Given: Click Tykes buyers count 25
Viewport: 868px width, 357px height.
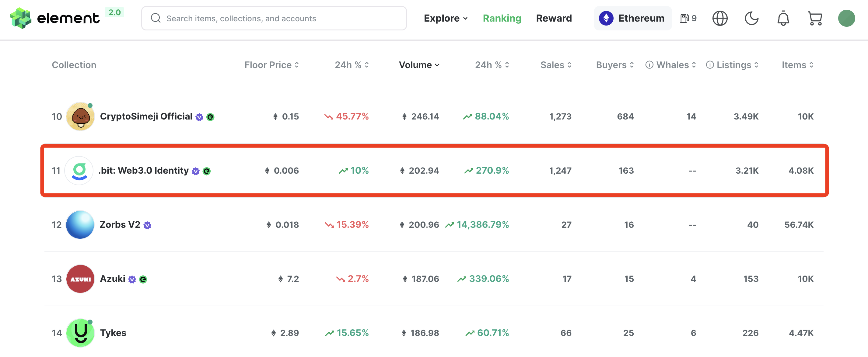Looking at the screenshot, I should pyautogui.click(x=628, y=333).
